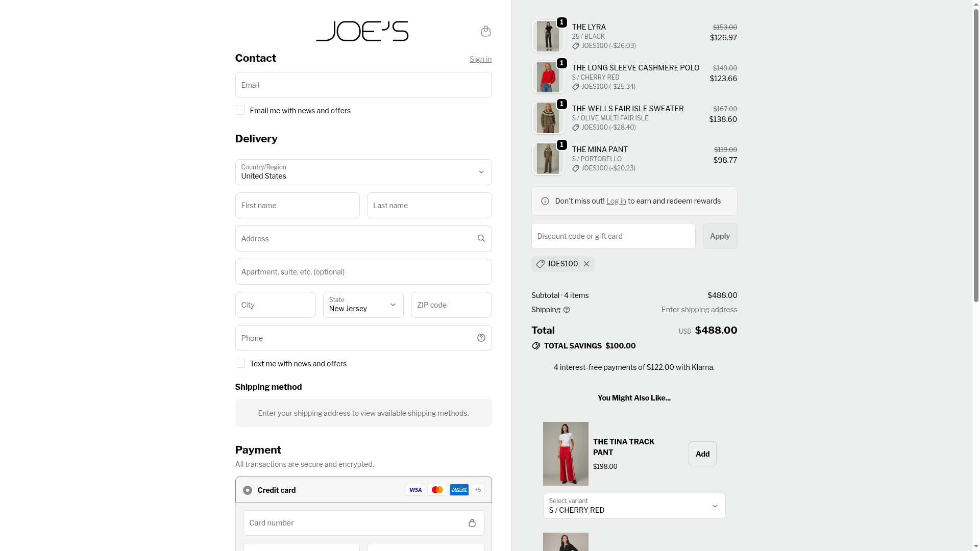Click The Tina Track Pant image
The height and width of the screenshot is (551, 980).
[x=566, y=454]
